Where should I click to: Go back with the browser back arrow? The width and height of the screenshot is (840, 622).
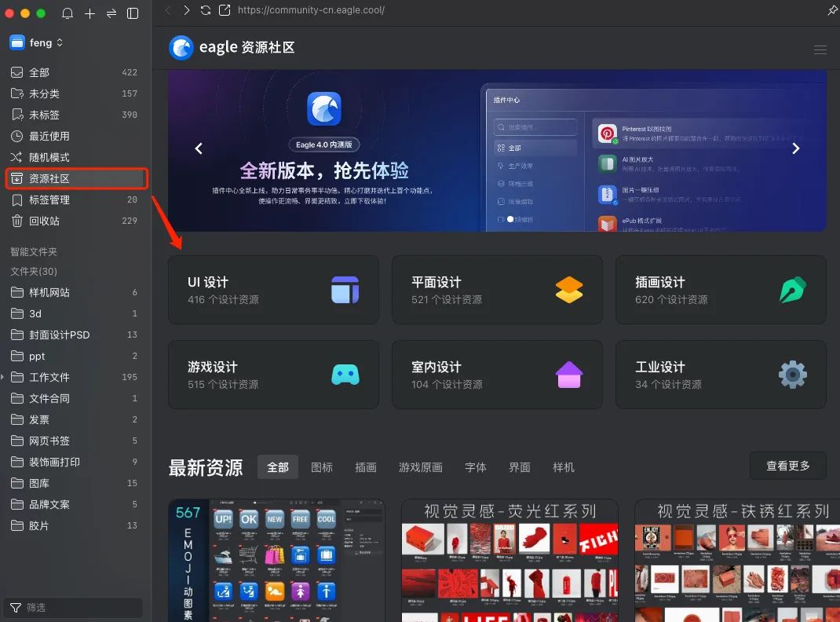168,10
